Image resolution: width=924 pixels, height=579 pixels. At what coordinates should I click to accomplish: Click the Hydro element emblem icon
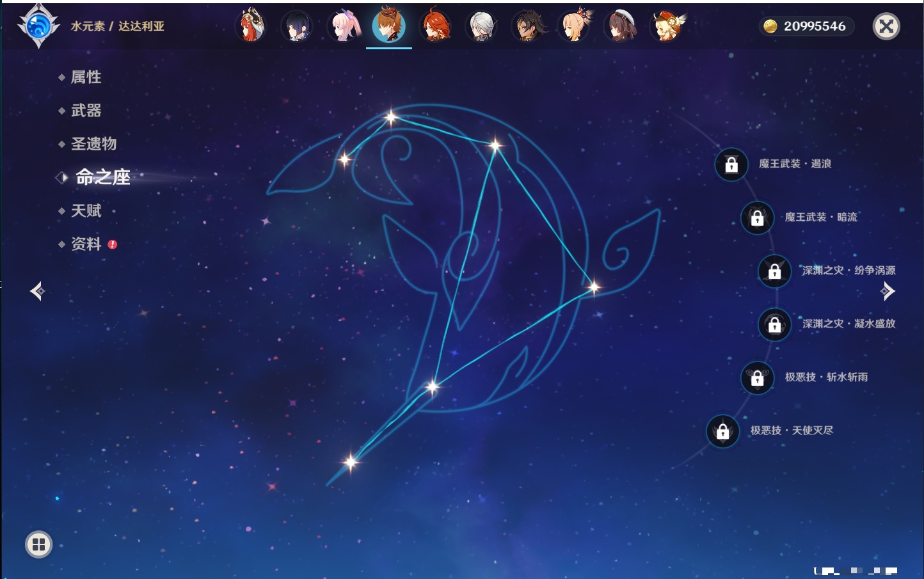pos(38,26)
